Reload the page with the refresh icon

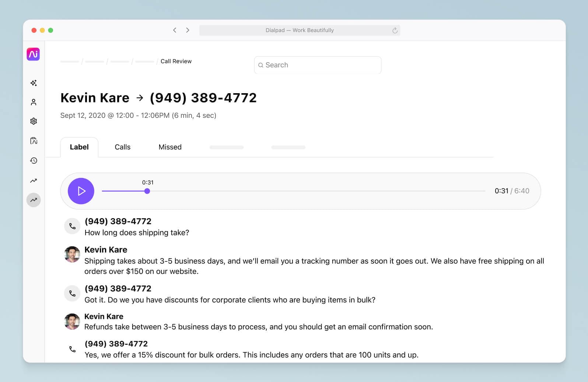coord(395,30)
